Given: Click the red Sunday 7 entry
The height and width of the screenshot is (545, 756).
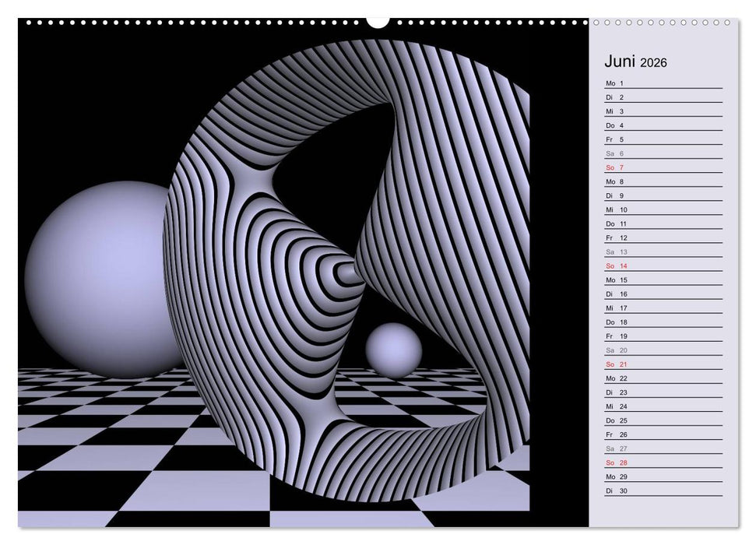Looking at the screenshot, I should [x=615, y=167].
